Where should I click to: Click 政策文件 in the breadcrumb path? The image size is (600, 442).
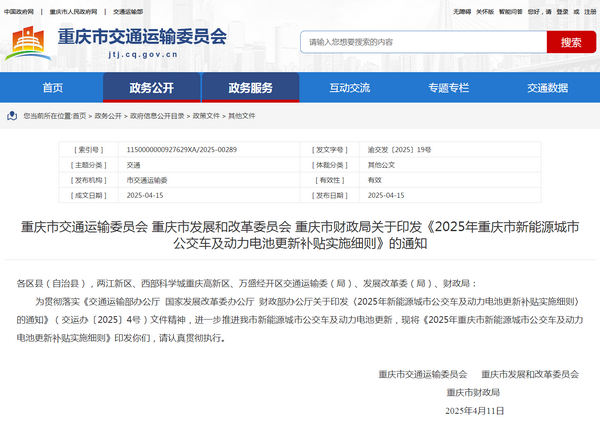(x=206, y=116)
